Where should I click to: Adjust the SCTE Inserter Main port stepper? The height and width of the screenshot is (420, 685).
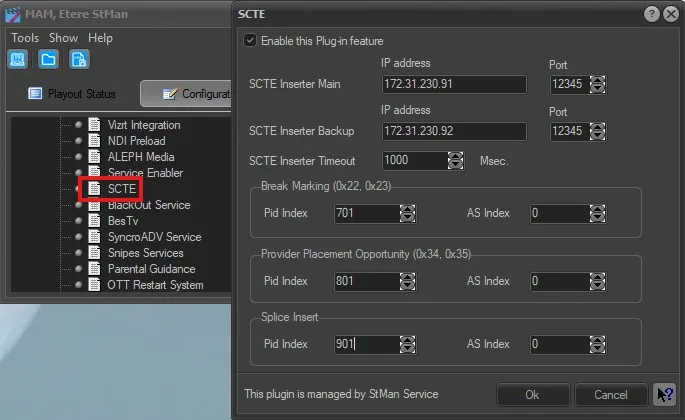598,84
